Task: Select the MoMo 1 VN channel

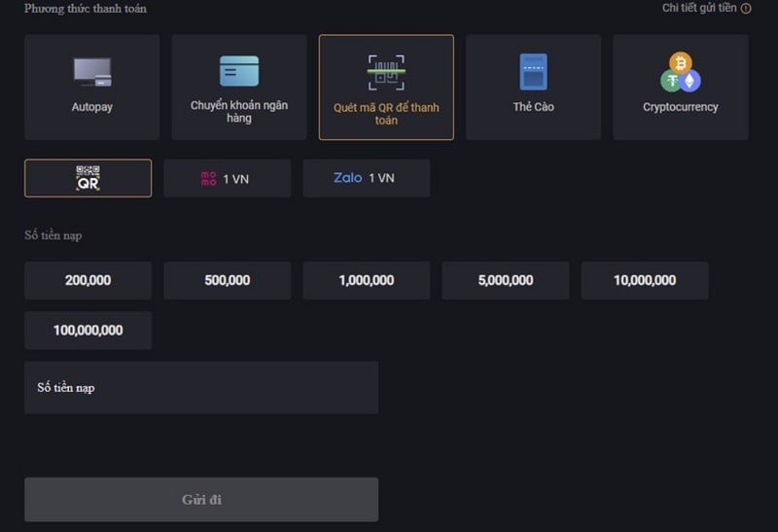Action: tap(228, 178)
